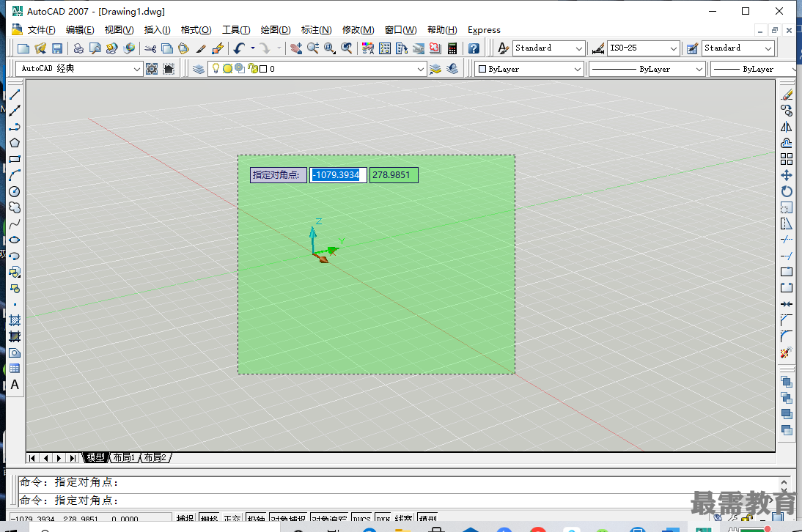Select the Multiline Text tool
The height and width of the screenshot is (532, 802).
pos(15,385)
